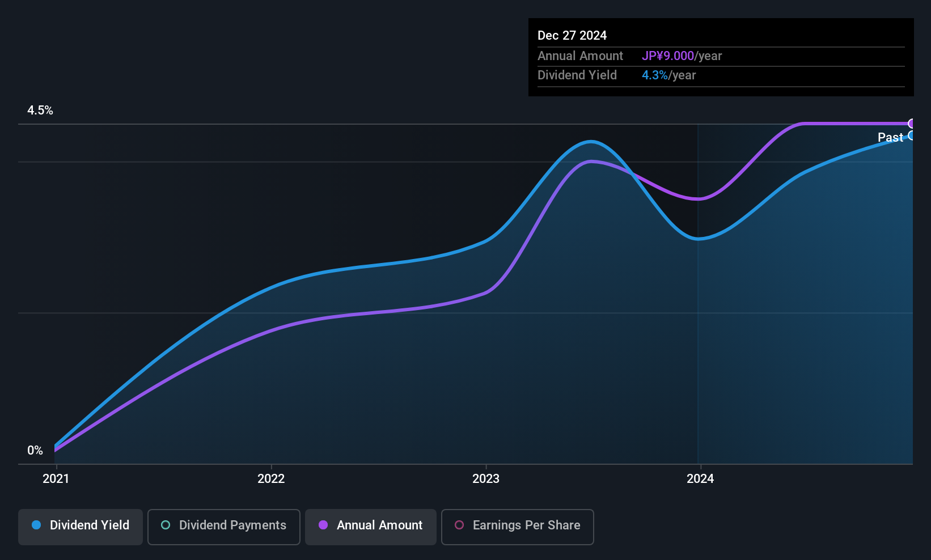Image resolution: width=931 pixels, height=560 pixels.
Task: Click the Dec 27 2024 tooltip date
Action: [x=572, y=36]
